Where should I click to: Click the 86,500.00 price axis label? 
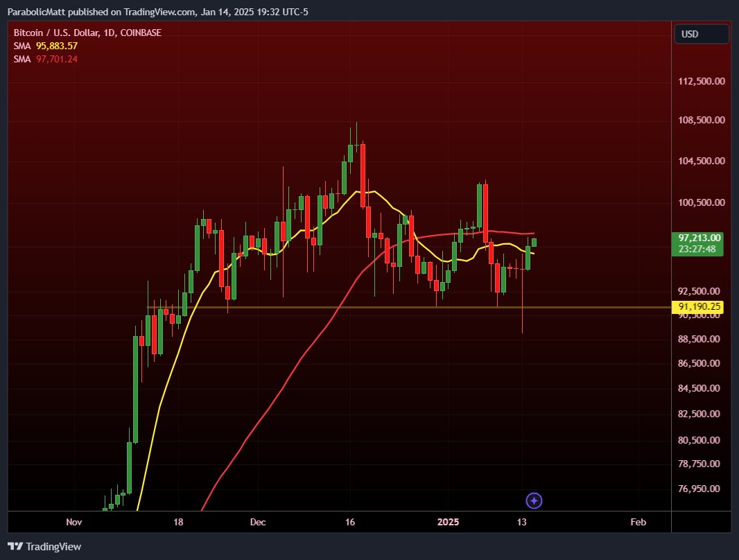pyautogui.click(x=699, y=363)
